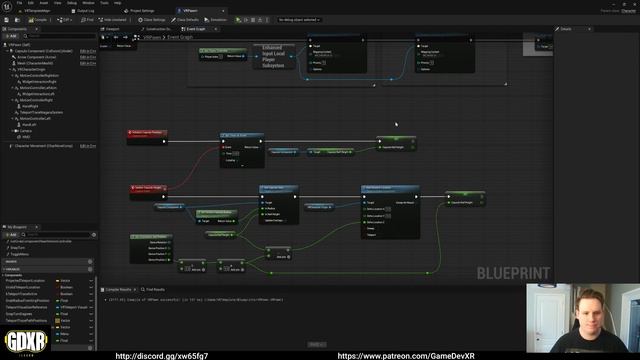640x360 pixels.
Task: Expand the Components variable category
Action: click(x=3, y=276)
